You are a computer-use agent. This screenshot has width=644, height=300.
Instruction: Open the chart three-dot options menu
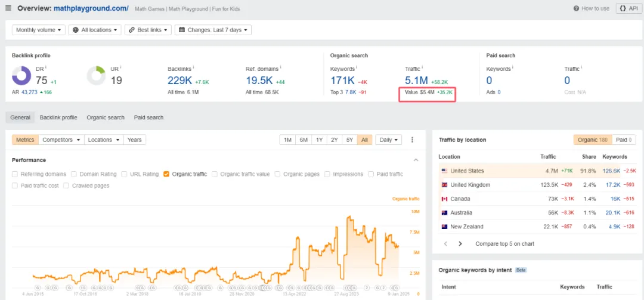coord(413,140)
